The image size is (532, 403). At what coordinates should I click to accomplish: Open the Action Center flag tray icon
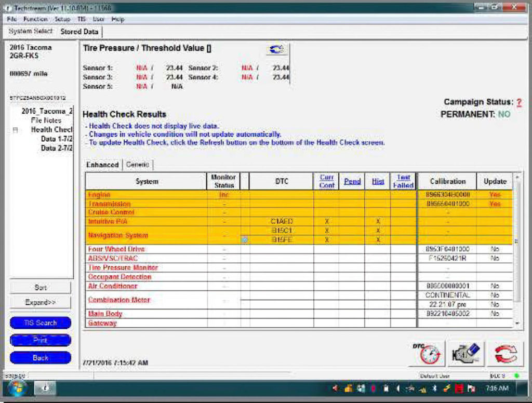(471, 389)
